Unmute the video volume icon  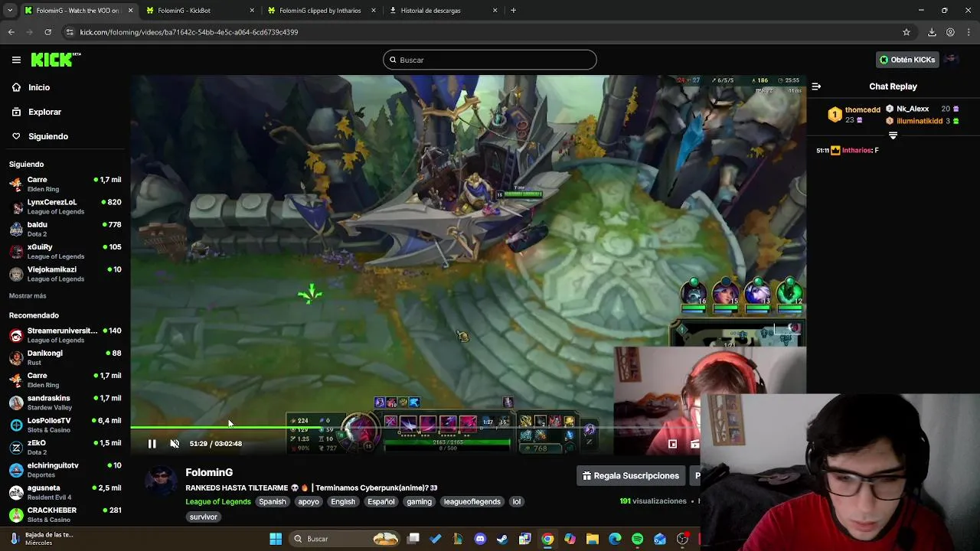click(x=175, y=444)
